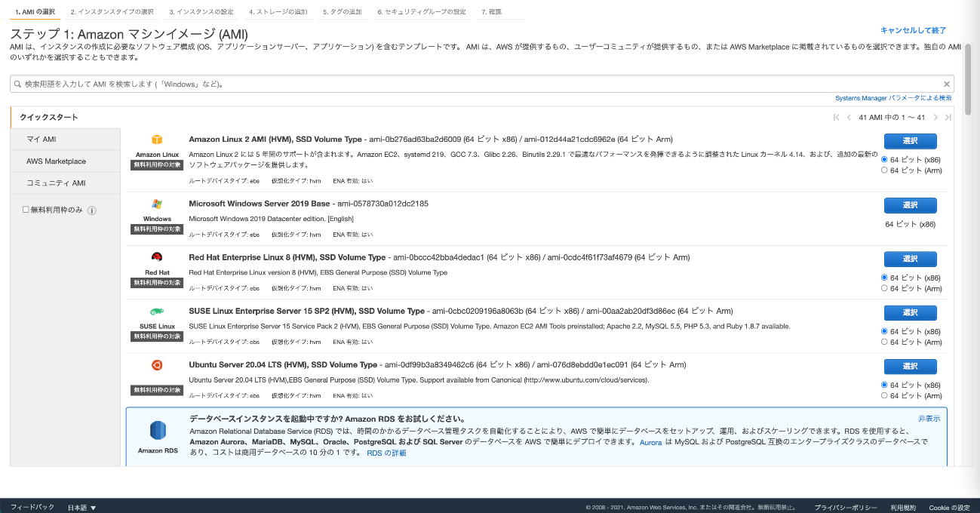The width and height of the screenshot is (980, 513).
Task: Select 64-bit Arm for Ubuntu Server 20.04
Action: point(884,396)
